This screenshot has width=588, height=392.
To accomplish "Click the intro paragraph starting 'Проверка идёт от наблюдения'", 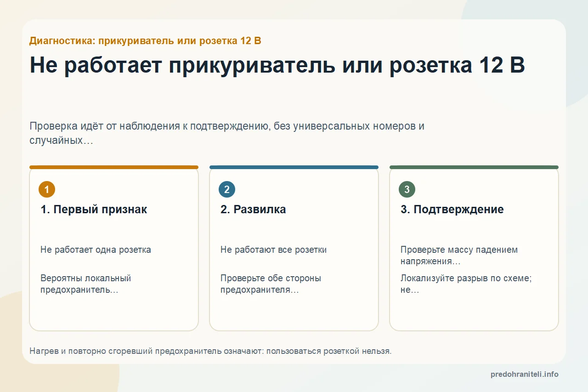I will [227, 133].
